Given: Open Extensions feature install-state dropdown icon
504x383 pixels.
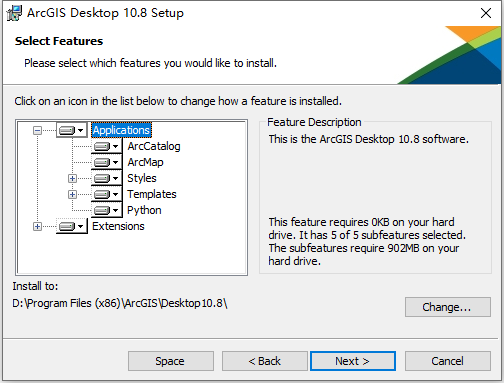Looking at the screenshot, I should click(x=72, y=226).
